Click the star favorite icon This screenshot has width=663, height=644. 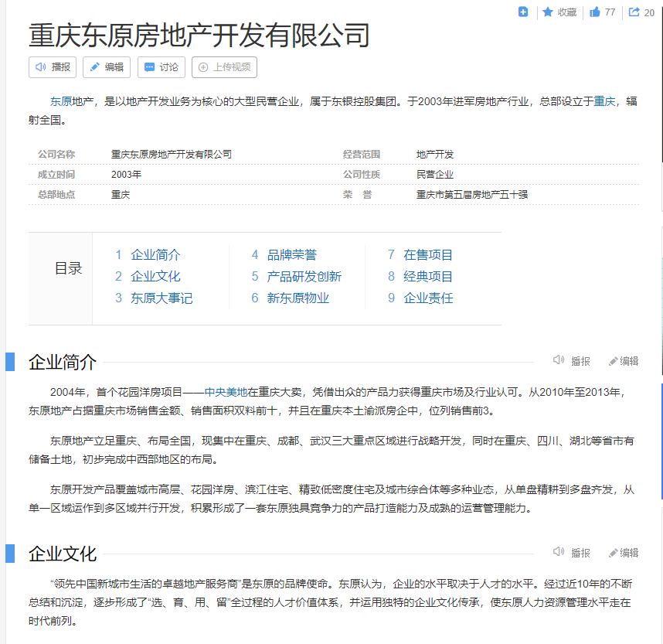coord(548,12)
